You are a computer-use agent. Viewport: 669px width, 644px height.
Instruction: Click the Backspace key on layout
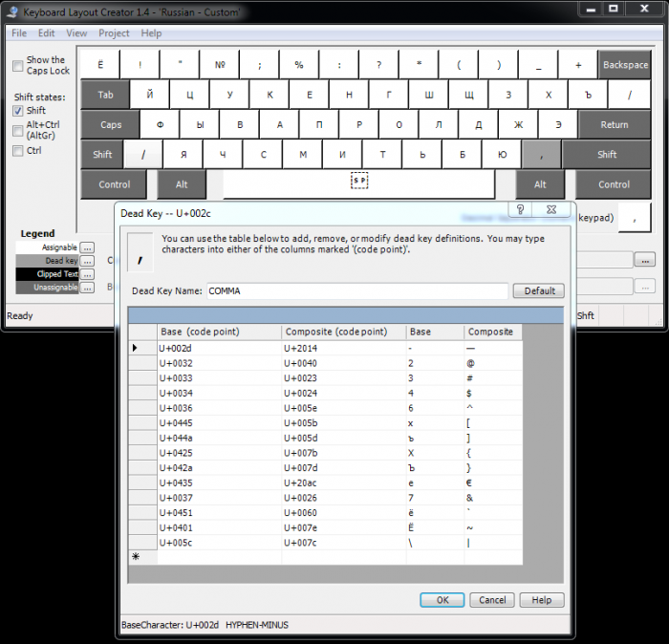click(625, 65)
